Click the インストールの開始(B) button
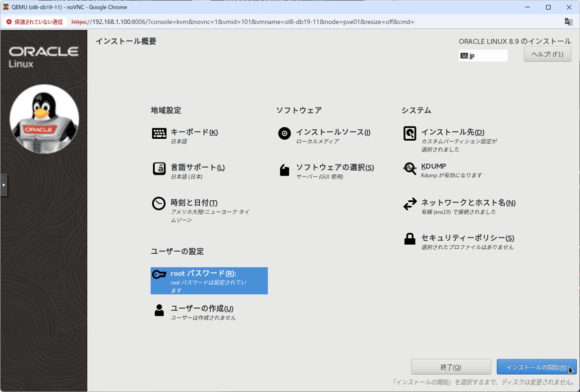Image resolution: width=580 pixels, height=392 pixels. pyautogui.click(x=536, y=367)
